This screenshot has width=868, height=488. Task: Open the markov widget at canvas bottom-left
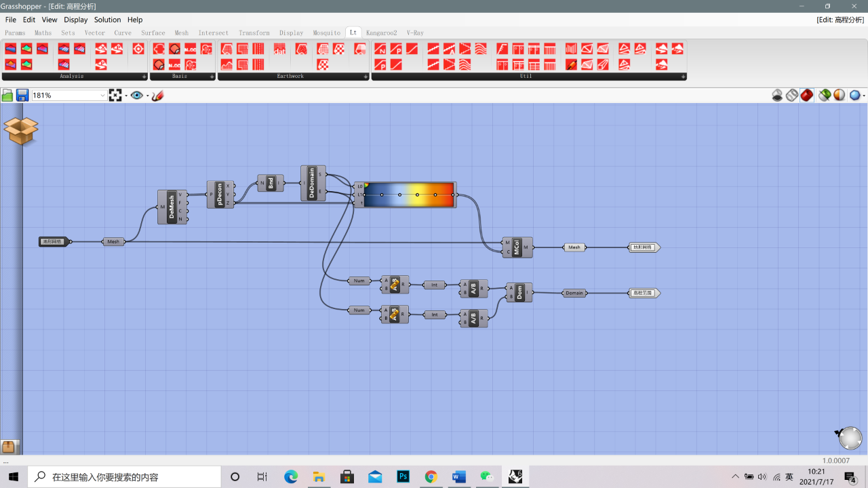click(8, 447)
